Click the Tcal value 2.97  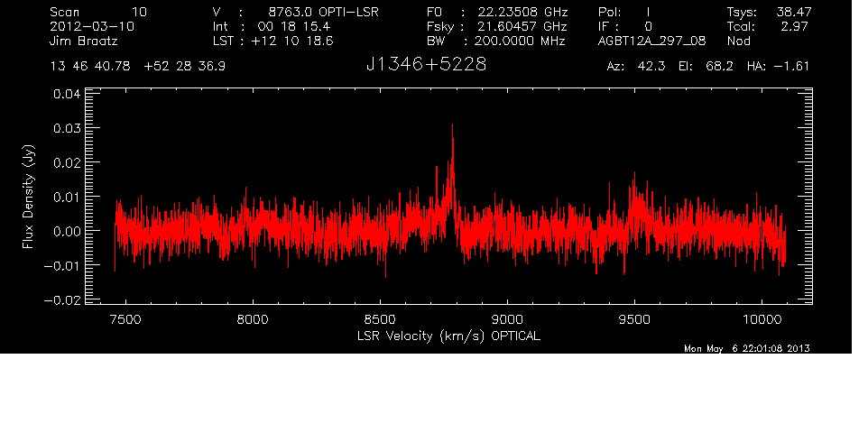pyautogui.click(x=796, y=26)
